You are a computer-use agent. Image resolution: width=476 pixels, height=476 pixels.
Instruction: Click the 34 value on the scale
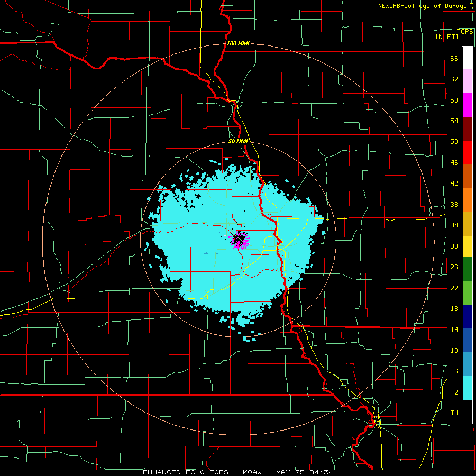(454, 225)
